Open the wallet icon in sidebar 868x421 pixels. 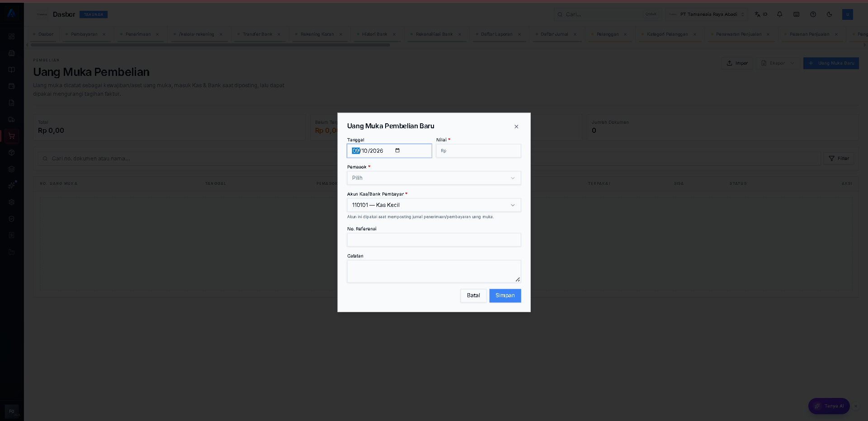(x=12, y=86)
